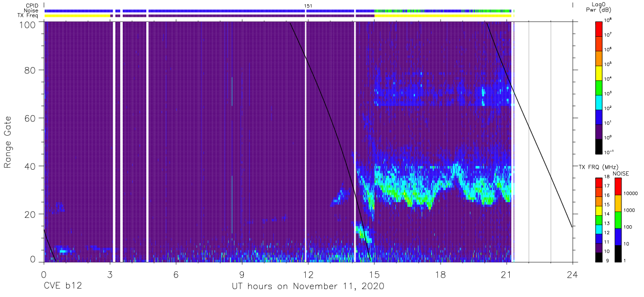Click the 'TX Freq' row label

click(x=29, y=16)
